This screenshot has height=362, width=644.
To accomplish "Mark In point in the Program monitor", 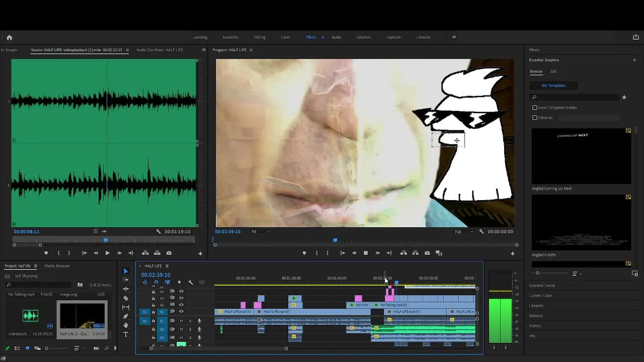I will [x=316, y=253].
